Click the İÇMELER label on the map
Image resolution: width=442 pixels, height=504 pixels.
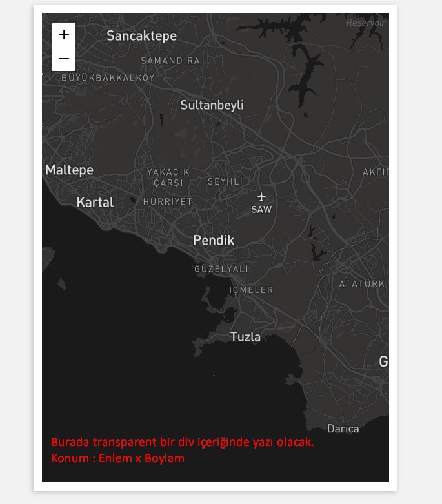pos(251,290)
